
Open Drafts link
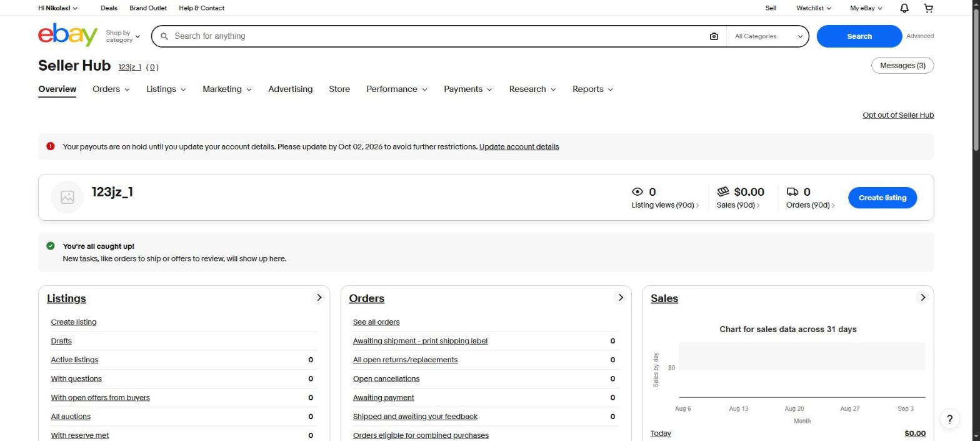[x=61, y=341]
